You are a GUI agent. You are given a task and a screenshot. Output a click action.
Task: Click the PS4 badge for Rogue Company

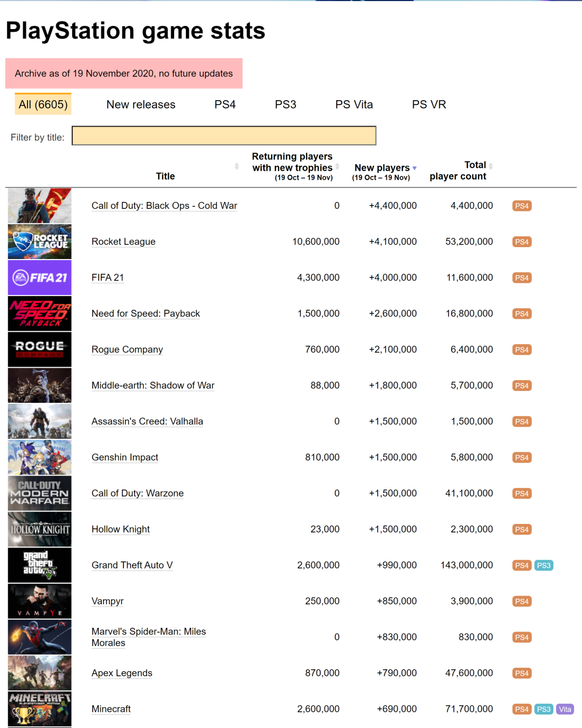522,349
